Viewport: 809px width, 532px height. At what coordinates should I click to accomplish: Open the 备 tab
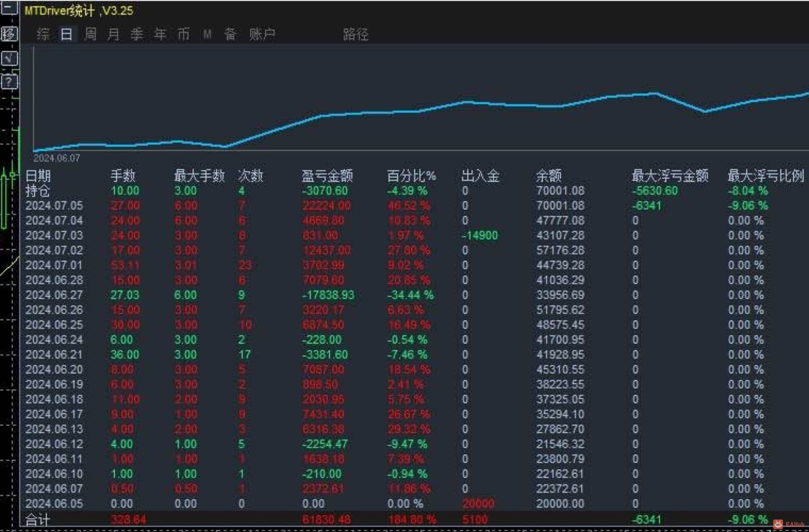(231, 34)
